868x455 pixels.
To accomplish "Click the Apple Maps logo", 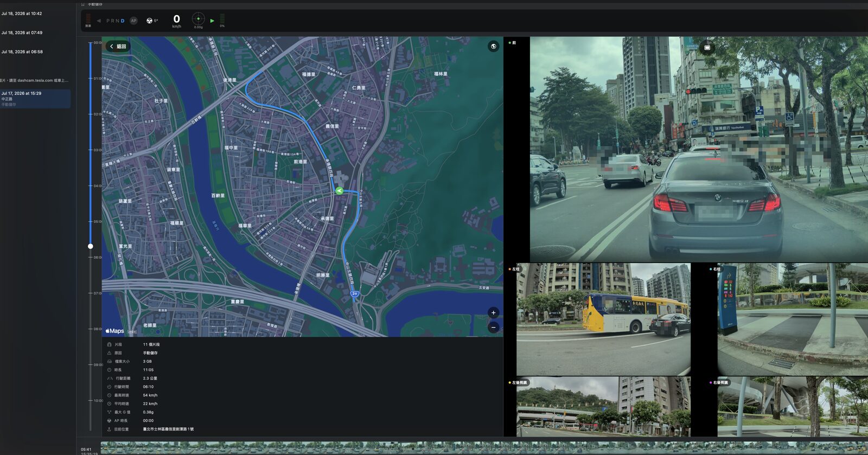I will point(114,331).
